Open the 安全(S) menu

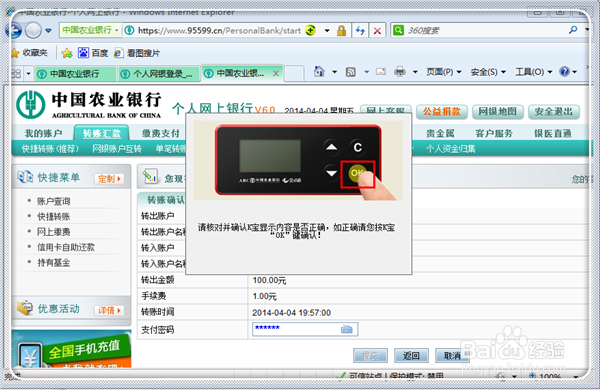(488, 72)
